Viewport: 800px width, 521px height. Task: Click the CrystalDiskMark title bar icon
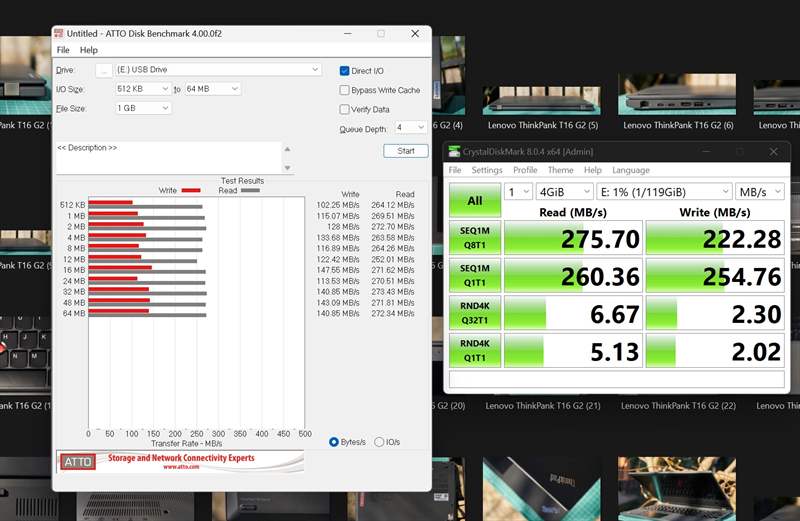coord(454,152)
